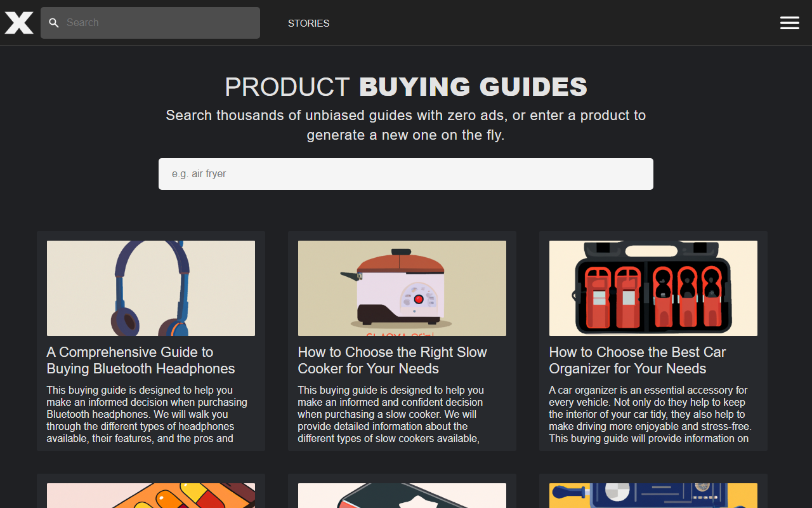812x508 pixels.
Task: Open the second-row left guide thumbnail
Action: coord(151,496)
